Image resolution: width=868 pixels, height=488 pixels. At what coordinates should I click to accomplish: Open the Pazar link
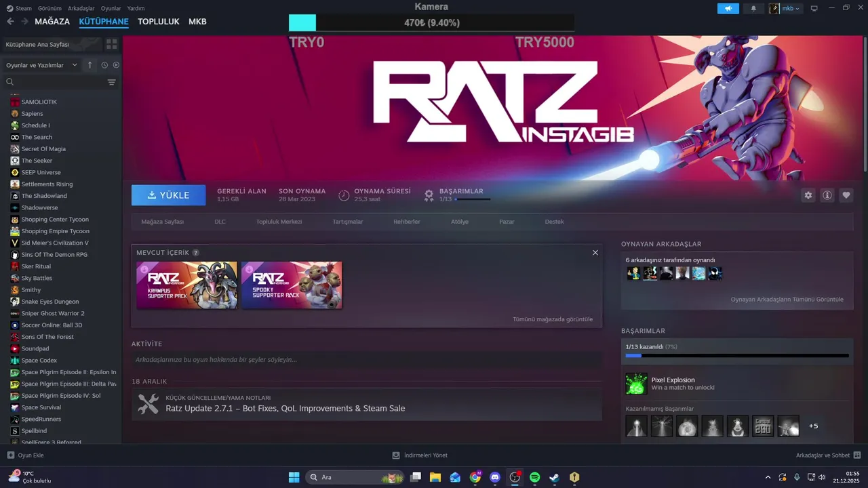507,222
